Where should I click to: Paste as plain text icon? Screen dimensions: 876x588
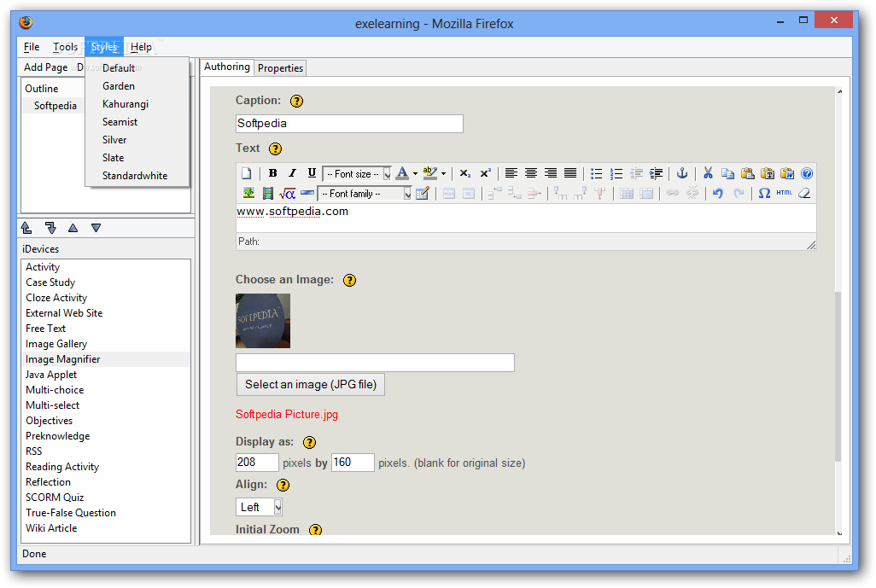[x=767, y=173]
